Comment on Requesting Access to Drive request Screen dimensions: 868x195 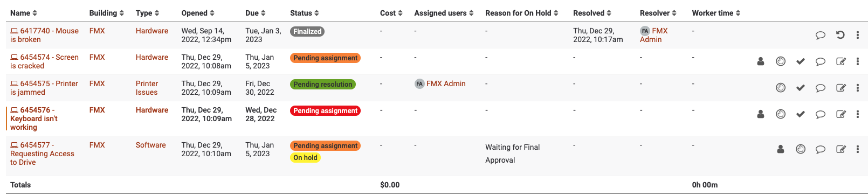point(820,149)
